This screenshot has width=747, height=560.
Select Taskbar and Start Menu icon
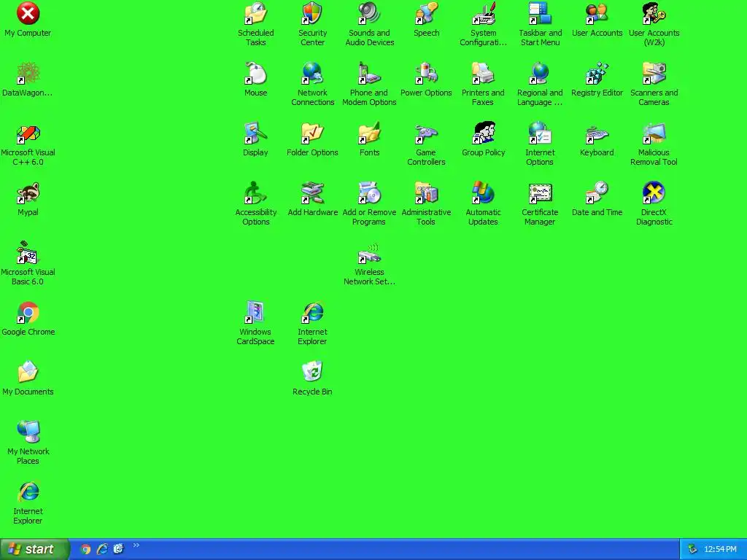point(540,15)
